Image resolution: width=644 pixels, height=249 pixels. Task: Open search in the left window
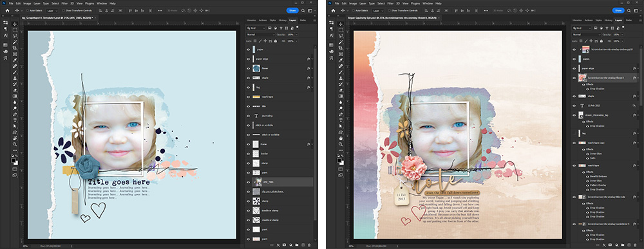tap(303, 11)
